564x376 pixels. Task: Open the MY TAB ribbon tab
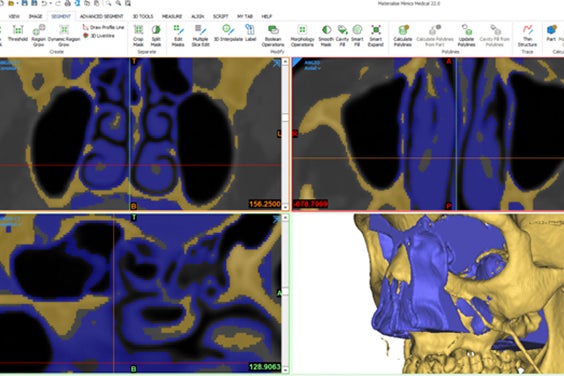(245, 16)
